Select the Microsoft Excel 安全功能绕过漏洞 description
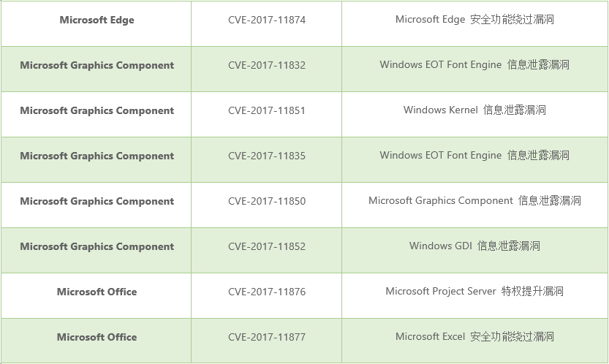Viewport: 609px width, 364px height. (x=474, y=337)
